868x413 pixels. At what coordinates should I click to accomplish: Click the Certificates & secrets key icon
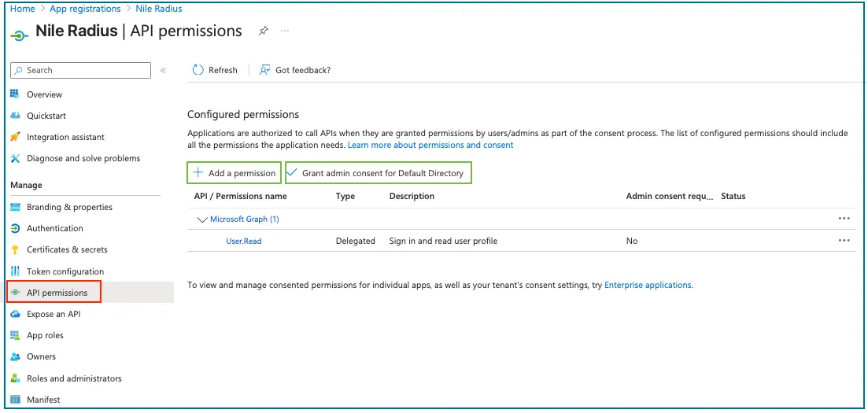coord(16,249)
